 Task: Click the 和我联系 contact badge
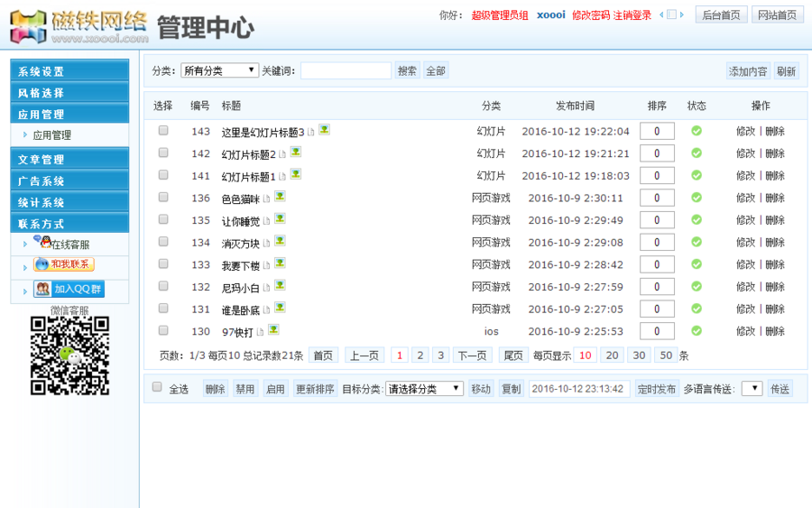pyautogui.click(x=64, y=264)
